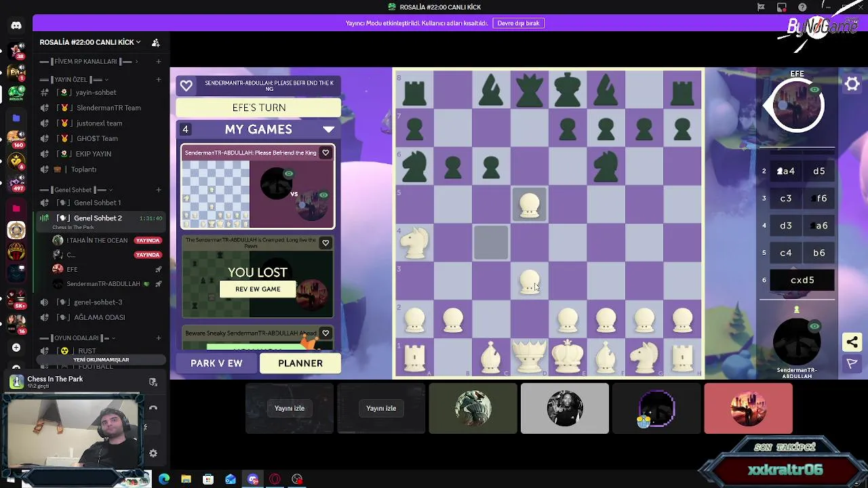Click the second Yayını izle button
The width and height of the screenshot is (868, 488).
(381, 408)
